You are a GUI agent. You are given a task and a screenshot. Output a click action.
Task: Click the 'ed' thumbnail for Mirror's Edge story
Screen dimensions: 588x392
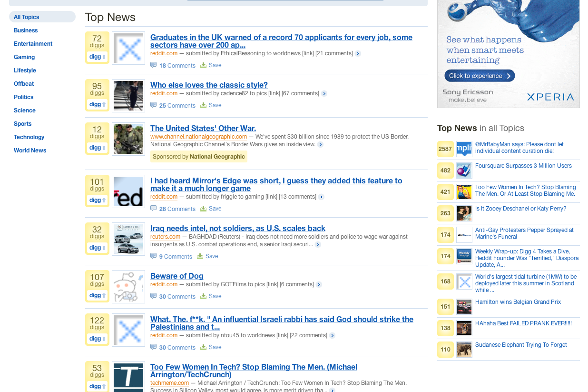tap(128, 191)
